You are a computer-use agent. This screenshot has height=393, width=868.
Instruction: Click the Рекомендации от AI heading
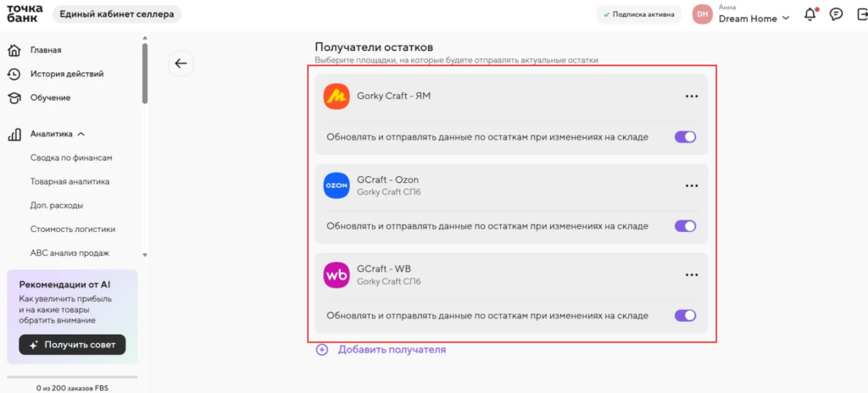point(64,285)
